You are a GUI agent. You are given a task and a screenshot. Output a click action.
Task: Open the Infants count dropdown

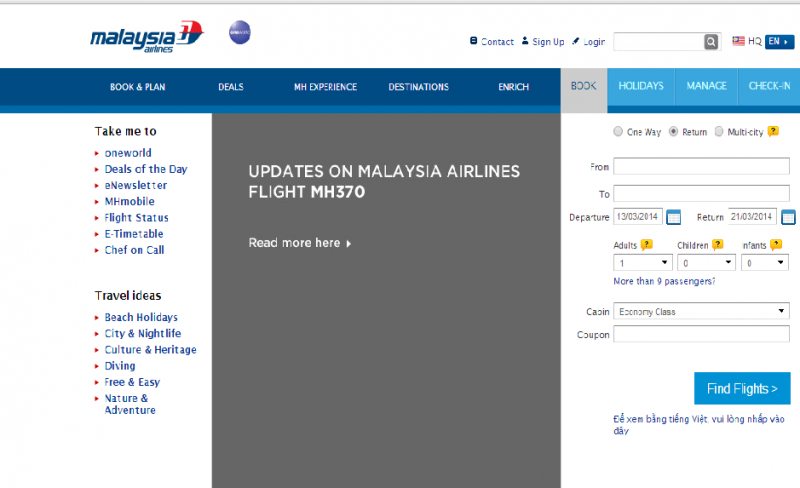click(x=764, y=263)
